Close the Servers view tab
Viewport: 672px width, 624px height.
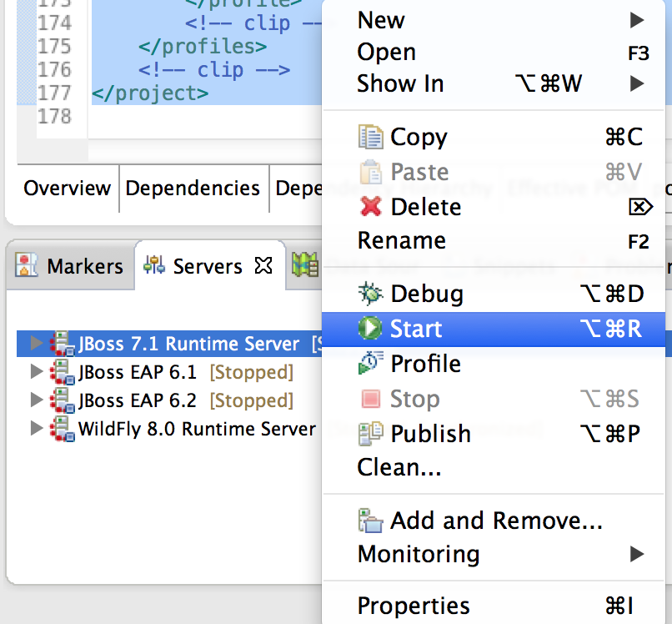263,265
